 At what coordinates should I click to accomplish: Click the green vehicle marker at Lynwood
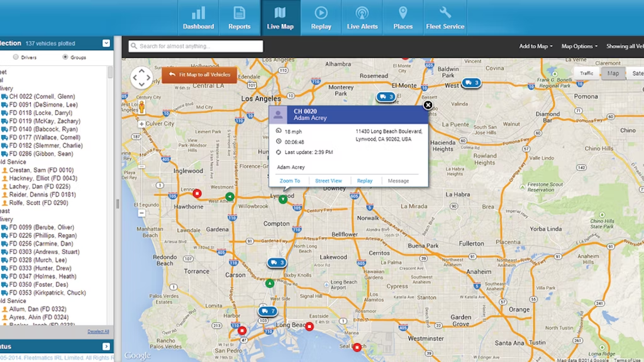pyautogui.click(x=282, y=199)
